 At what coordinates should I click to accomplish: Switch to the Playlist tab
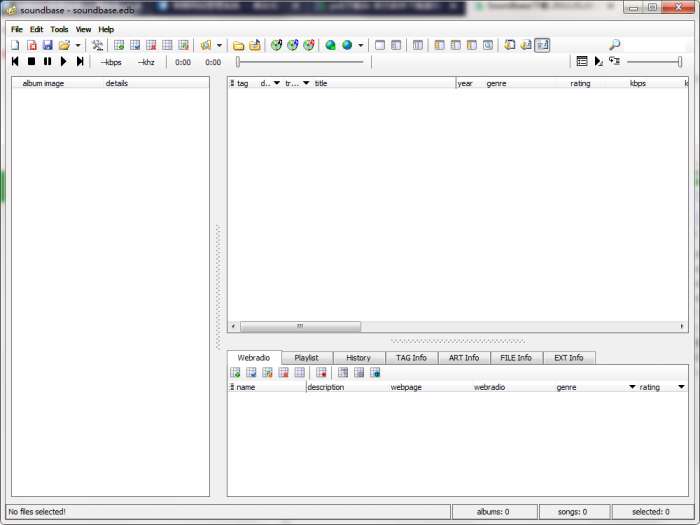pos(306,357)
